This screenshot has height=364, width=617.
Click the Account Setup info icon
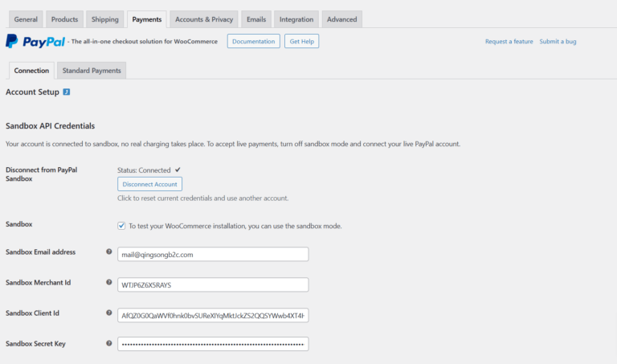pos(67,92)
